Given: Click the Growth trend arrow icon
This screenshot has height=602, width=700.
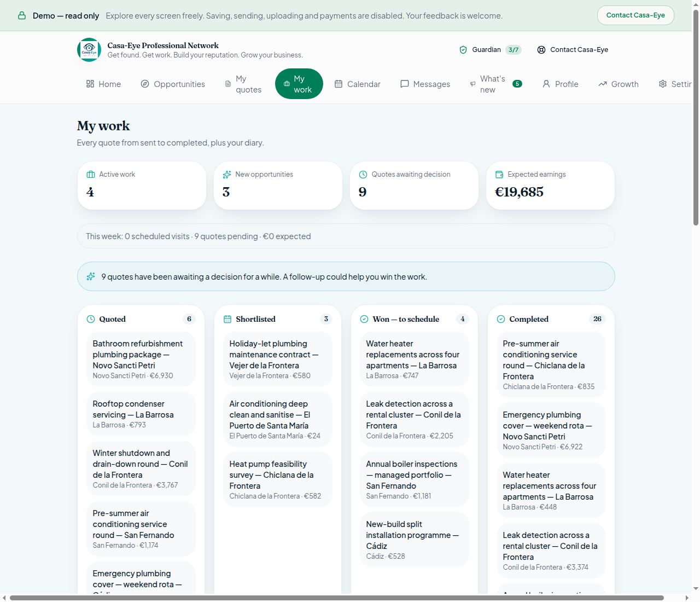Looking at the screenshot, I should click(603, 84).
